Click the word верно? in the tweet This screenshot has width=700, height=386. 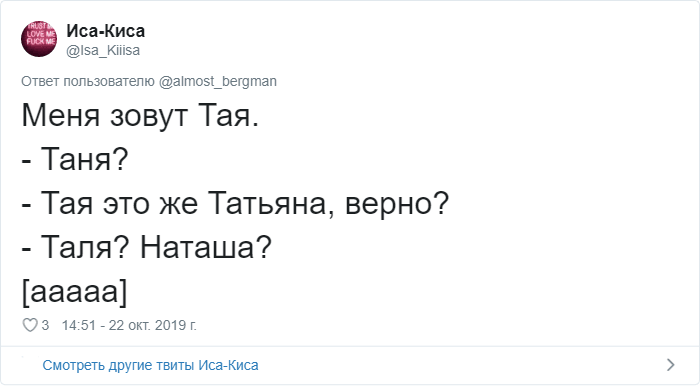(x=397, y=205)
